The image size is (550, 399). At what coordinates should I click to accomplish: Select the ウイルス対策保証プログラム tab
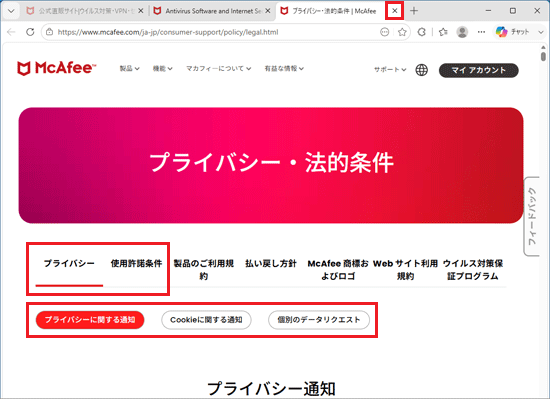[473, 270]
